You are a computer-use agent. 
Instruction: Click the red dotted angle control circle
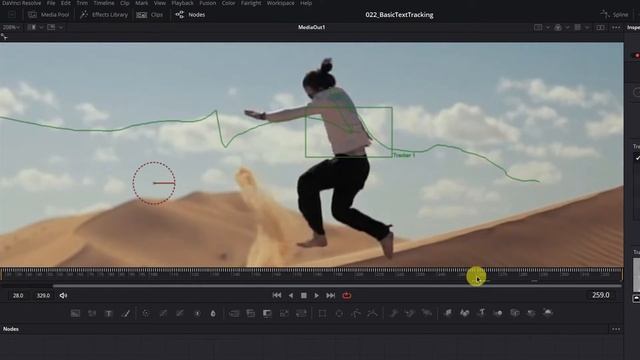click(154, 183)
